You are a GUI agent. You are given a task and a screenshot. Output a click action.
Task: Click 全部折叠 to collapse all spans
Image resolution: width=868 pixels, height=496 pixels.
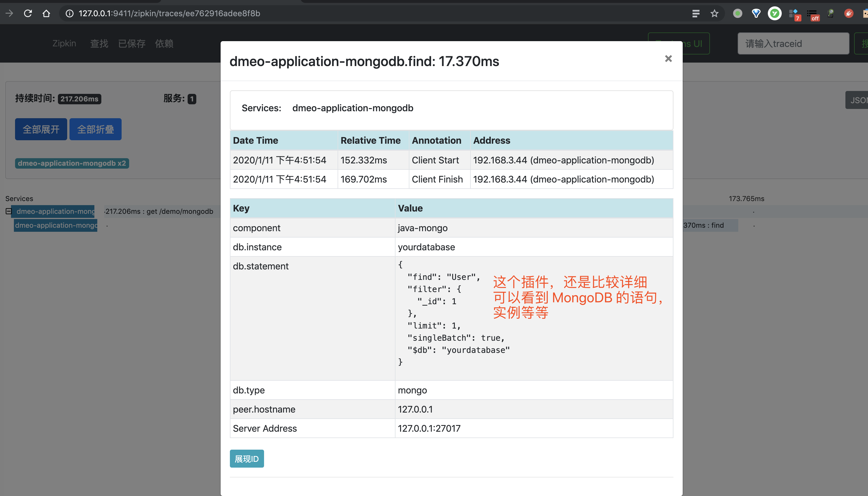[95, 129]
